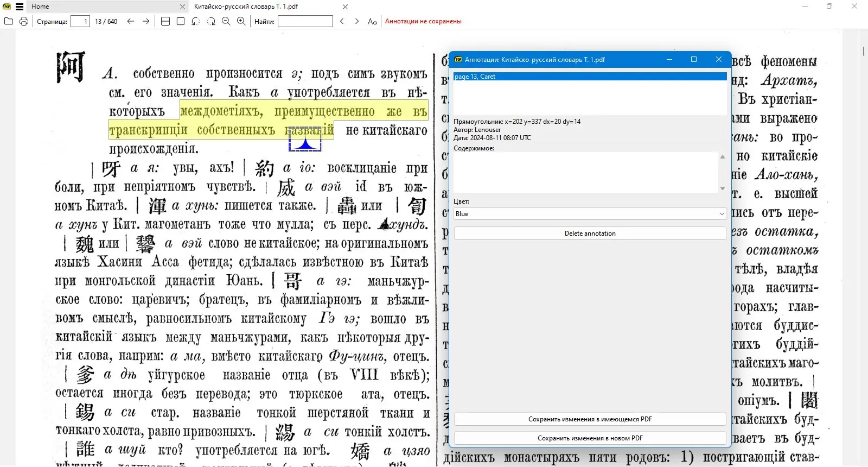Click the Найти search input field
This screenshot has height=467, width=868.
click(305, 21)
